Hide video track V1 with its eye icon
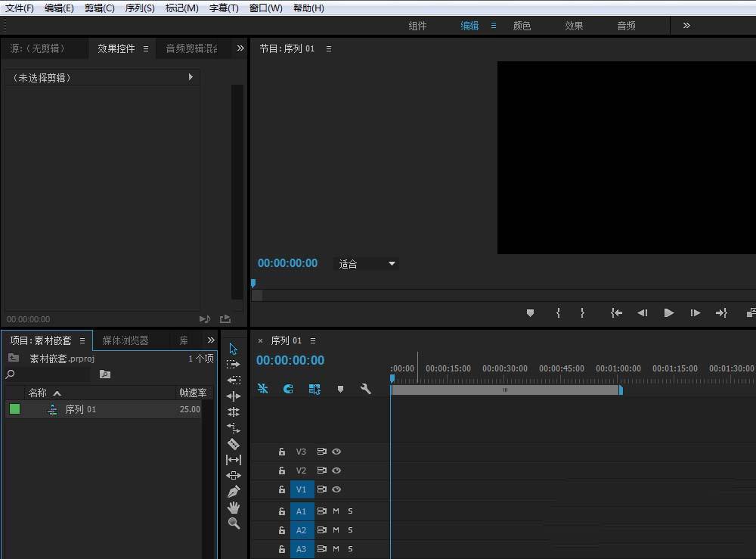Image resolution: width=756 pixels, height=559 pixels. [x=336, y=489]
